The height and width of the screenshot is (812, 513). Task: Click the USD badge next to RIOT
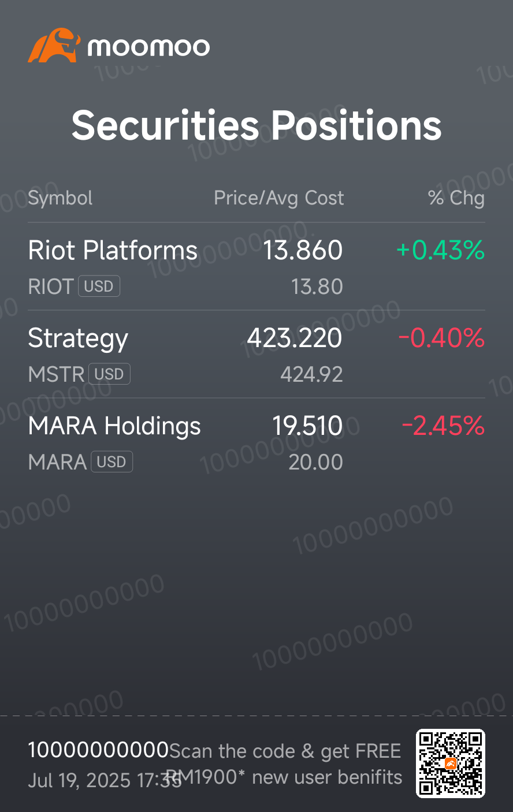(99, 286)
